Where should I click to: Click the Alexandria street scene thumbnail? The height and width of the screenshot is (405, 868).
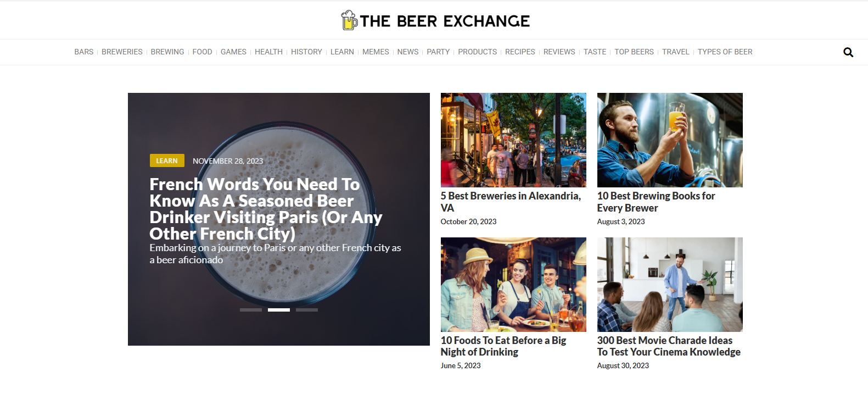tap(513, 140)
